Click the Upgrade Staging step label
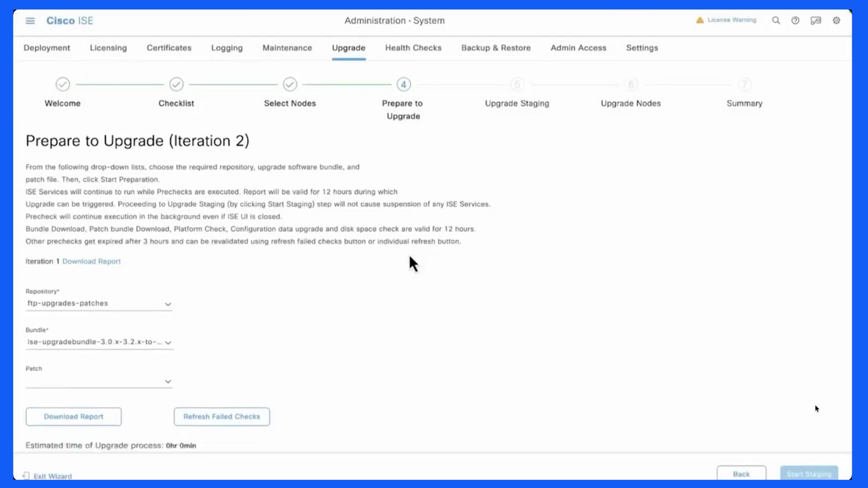This screenshot has height=488, width=868. 517,103
